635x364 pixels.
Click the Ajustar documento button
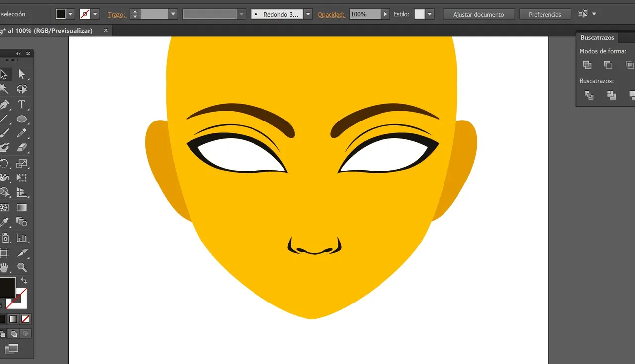(x=479, y=14)
